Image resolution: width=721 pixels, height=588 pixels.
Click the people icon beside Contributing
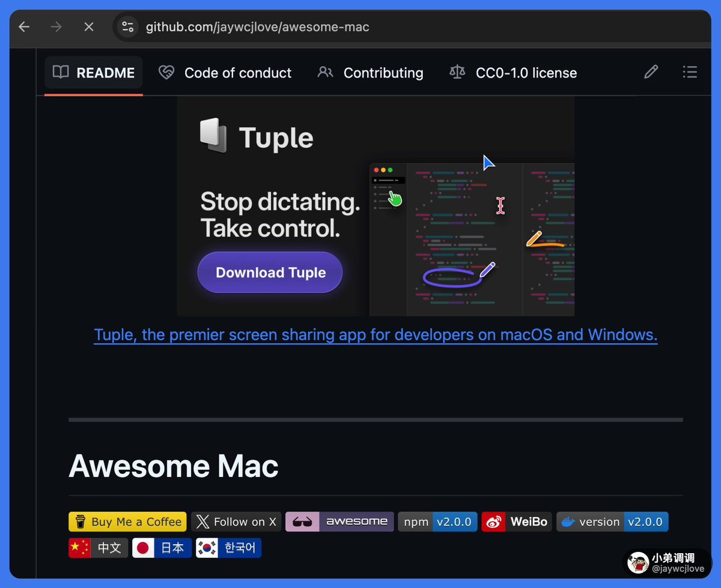pyautogui.click(x=326, y=73)
